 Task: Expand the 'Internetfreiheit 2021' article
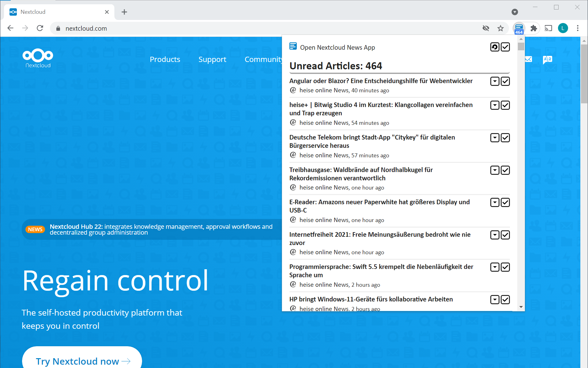point(495,235)
